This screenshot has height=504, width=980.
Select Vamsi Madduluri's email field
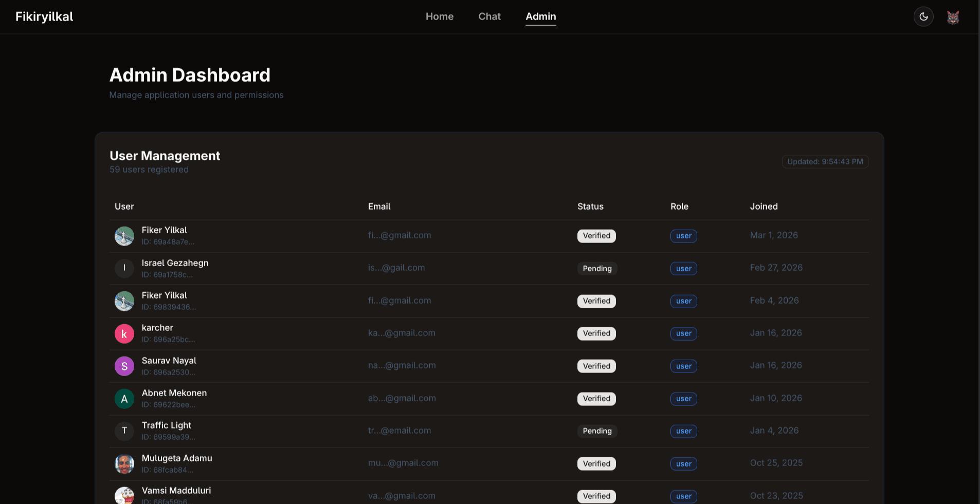[402, 496]
